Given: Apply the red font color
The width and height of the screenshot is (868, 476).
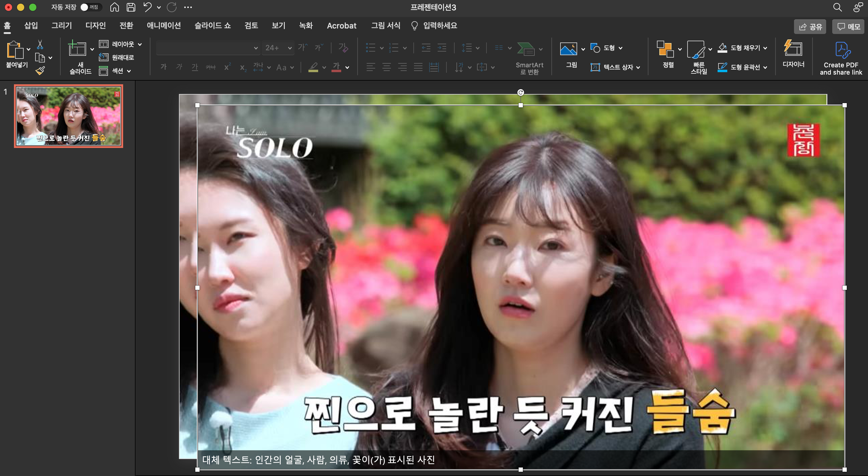Looking at the screenshot, I should 336,67.
